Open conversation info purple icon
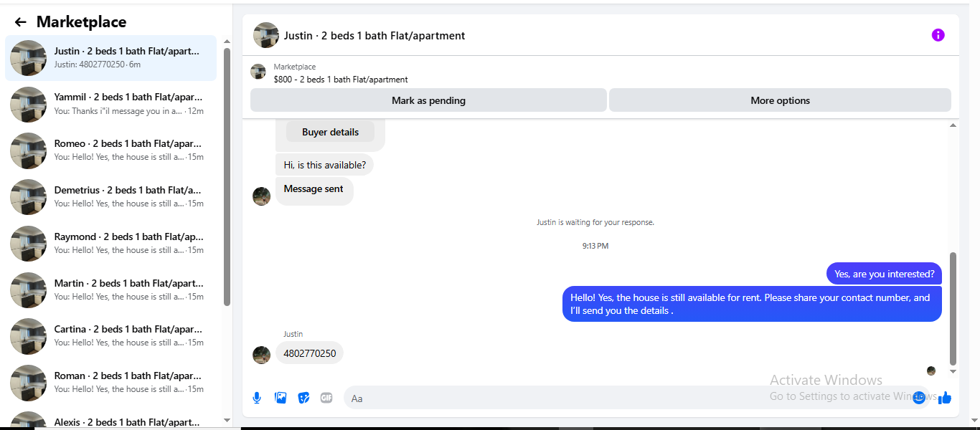Screen dimensions: 980x430 pos(938,35)
